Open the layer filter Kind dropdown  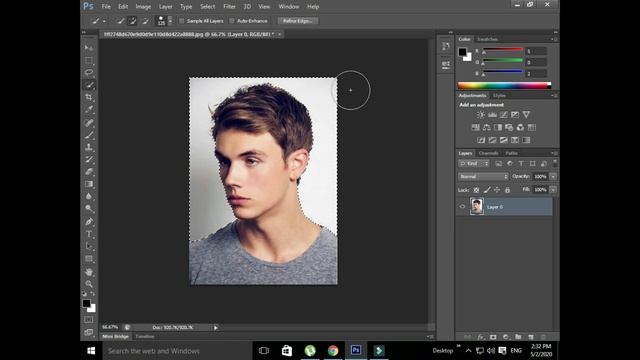click(474, 164)
